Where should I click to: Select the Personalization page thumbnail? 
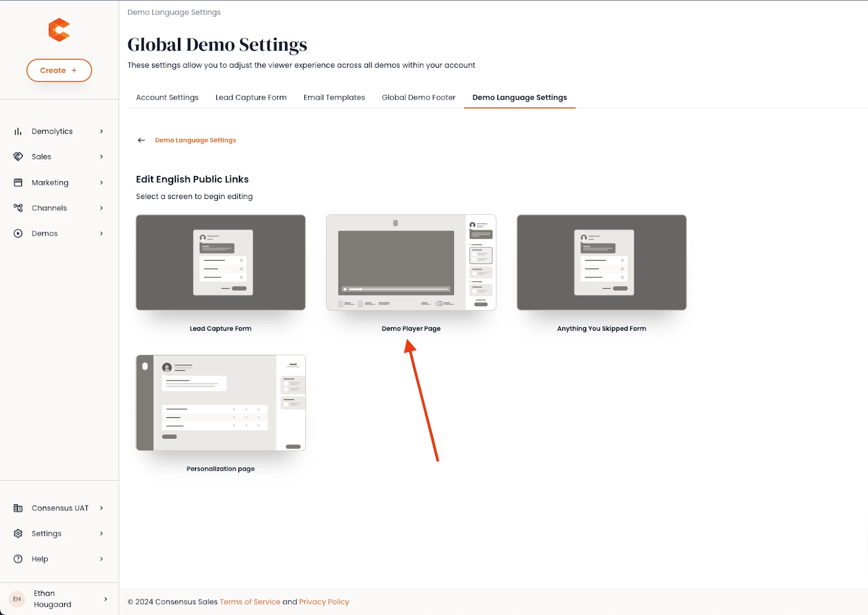221,403
